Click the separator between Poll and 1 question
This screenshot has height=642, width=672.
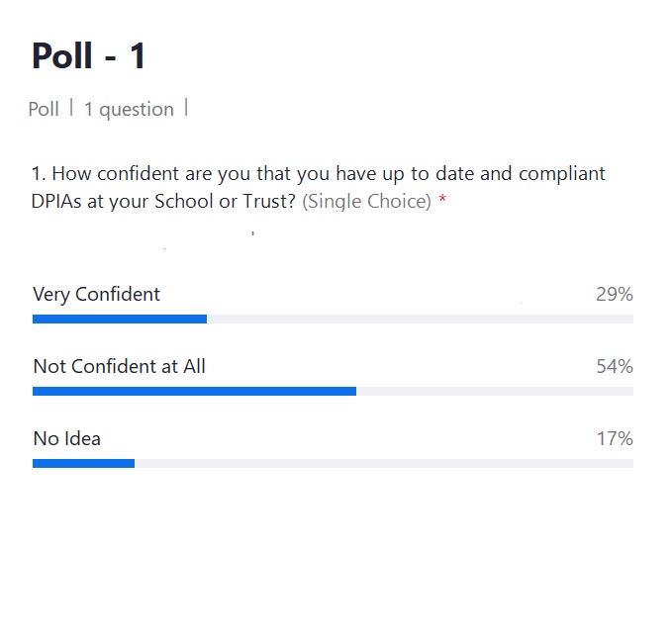(x=71, y=107)
